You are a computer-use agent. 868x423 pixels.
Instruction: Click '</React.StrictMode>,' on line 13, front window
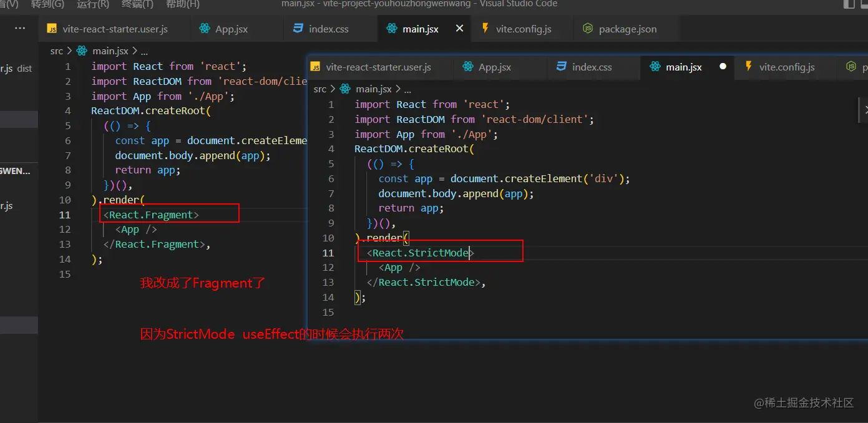point(426,283)
